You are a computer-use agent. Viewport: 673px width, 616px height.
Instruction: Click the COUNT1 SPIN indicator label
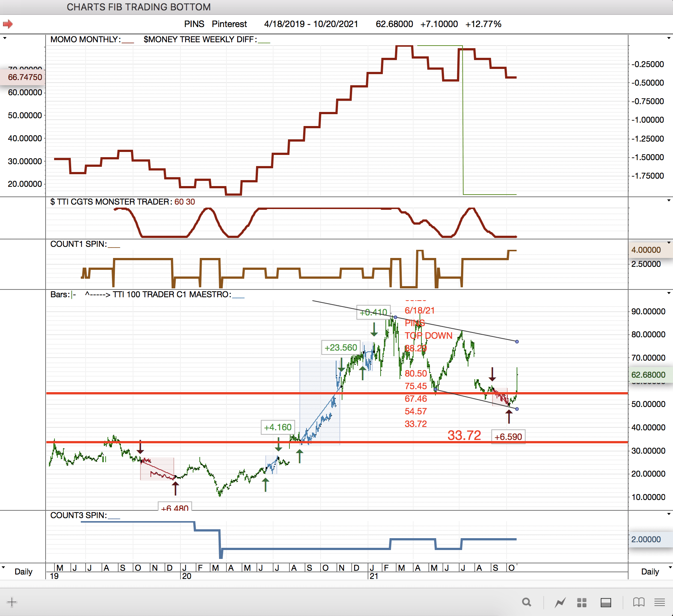pos(79,244)
